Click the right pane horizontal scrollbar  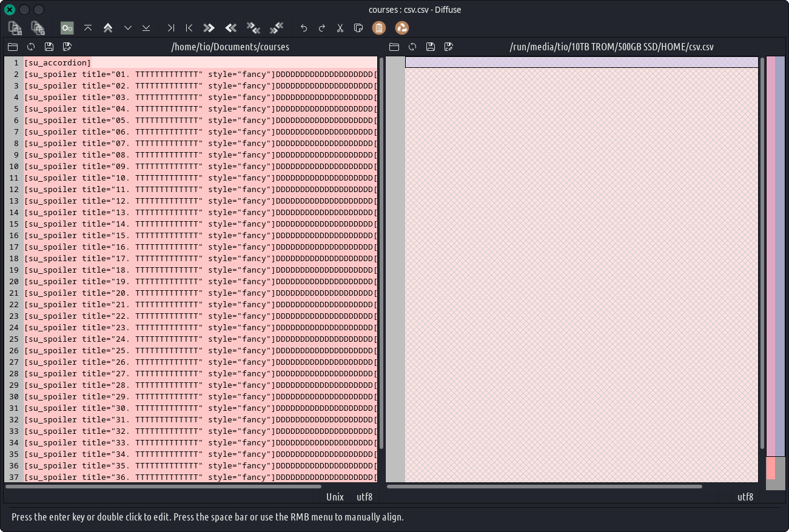pos(544,486)
